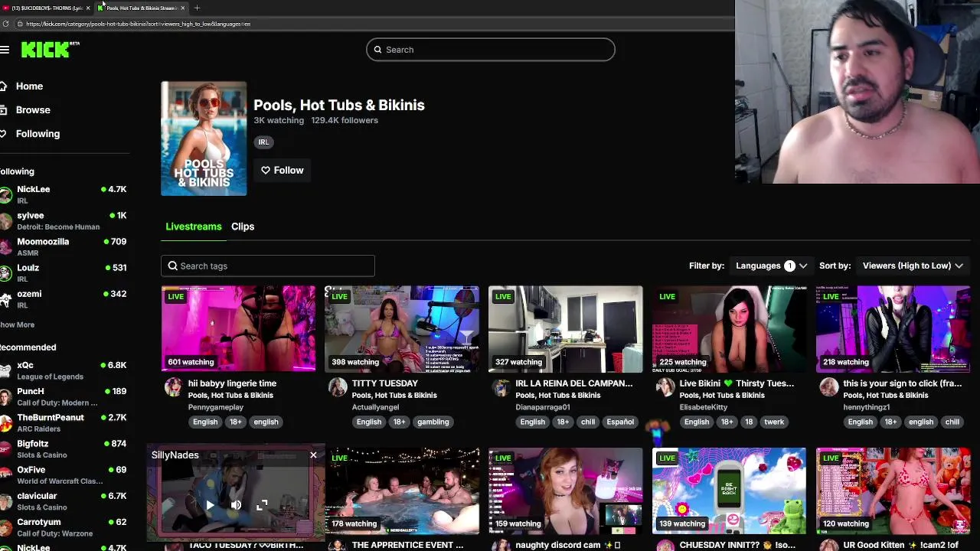Open the 225 watching stream thumbnail
The image size is (980, 551).
coord(730,329)
